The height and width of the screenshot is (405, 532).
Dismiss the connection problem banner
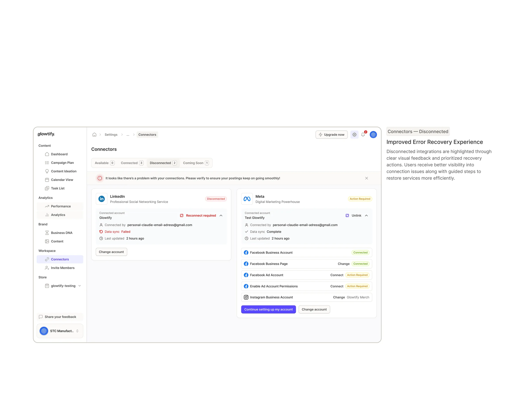(x=366, y=178)
